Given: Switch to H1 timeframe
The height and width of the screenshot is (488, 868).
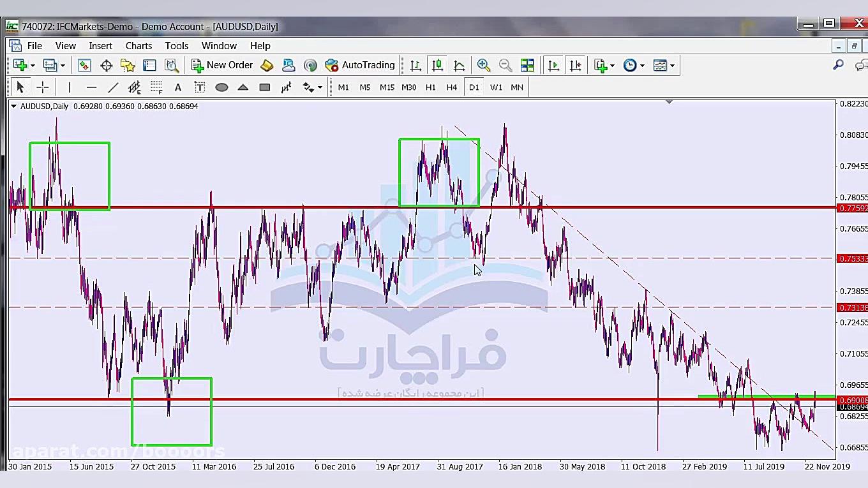Looking at the screenshot, I should coord(430,87).
